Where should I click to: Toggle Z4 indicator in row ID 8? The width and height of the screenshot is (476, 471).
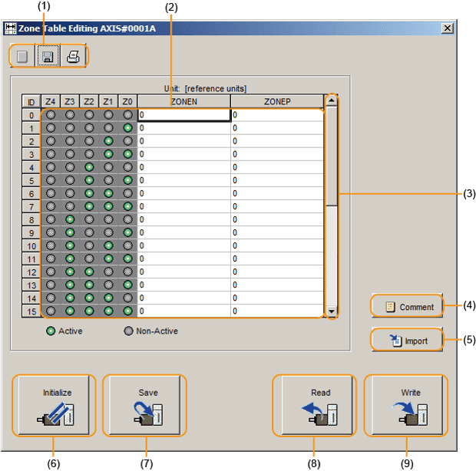click(x=51, y=219)
